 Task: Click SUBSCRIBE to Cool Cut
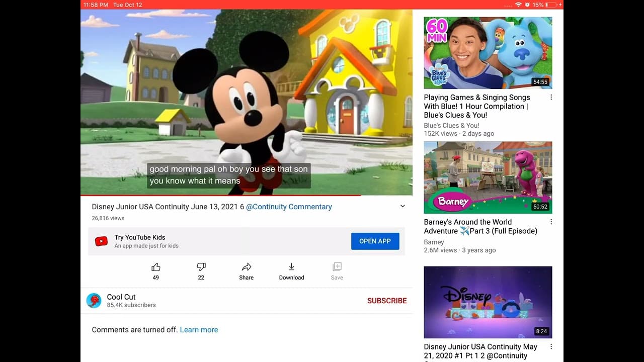387,301
